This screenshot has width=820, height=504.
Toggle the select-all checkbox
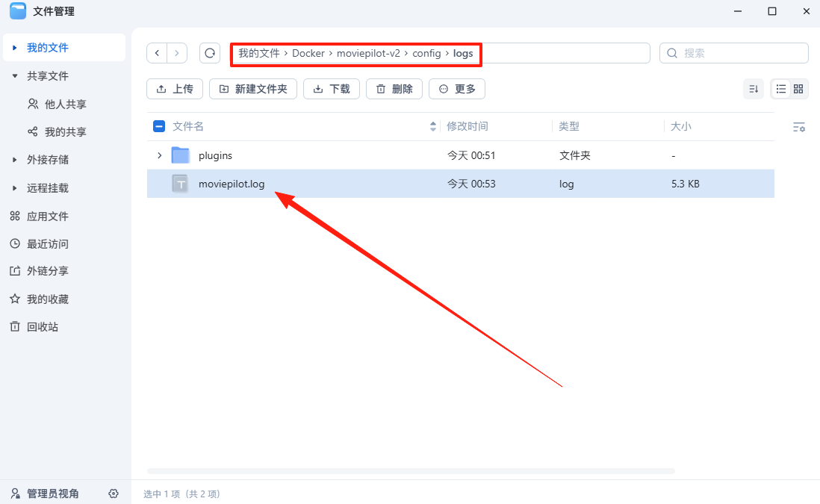[159, 126]
